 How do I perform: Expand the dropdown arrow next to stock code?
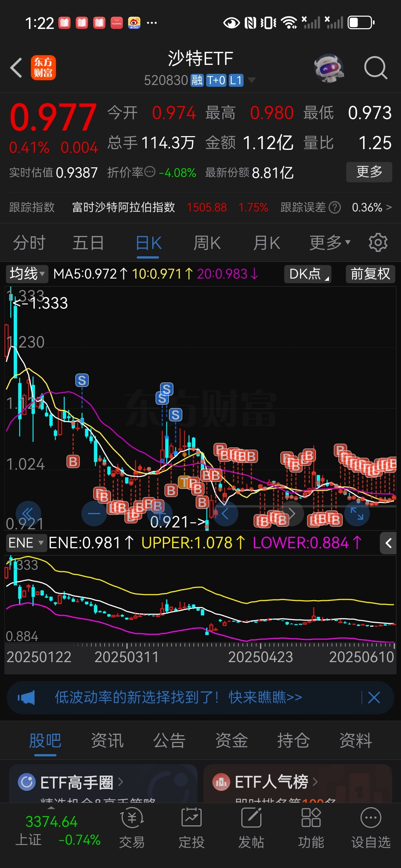tap(251, 80)
